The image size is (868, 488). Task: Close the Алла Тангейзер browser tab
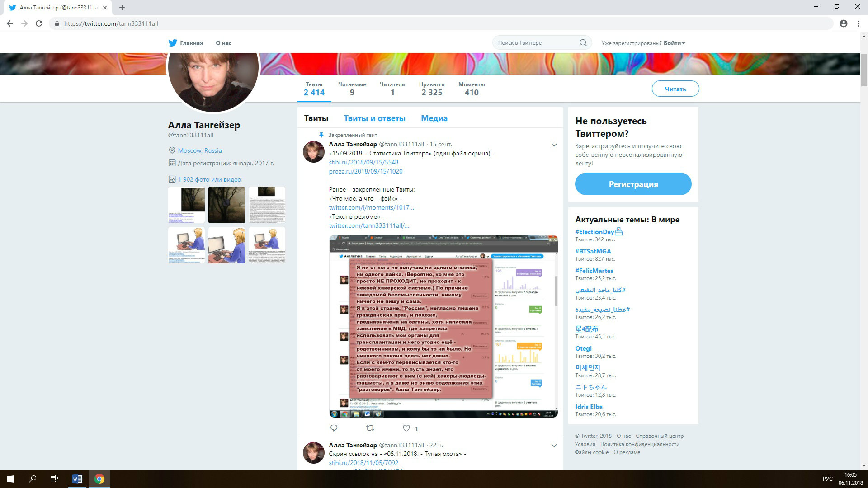(x=105, y=8)
